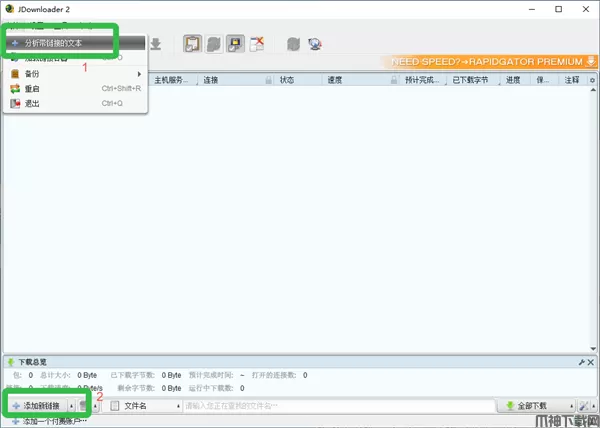
Task: Click the green arrow icon beside 下载总览
Action: point(11,362)
